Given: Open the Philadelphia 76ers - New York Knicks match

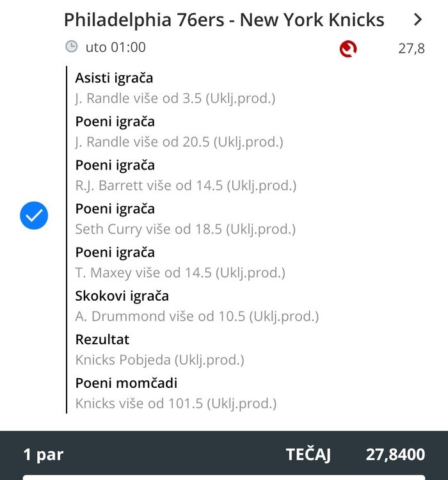Looking at the screenshot, I should click(x=224, y=20).
